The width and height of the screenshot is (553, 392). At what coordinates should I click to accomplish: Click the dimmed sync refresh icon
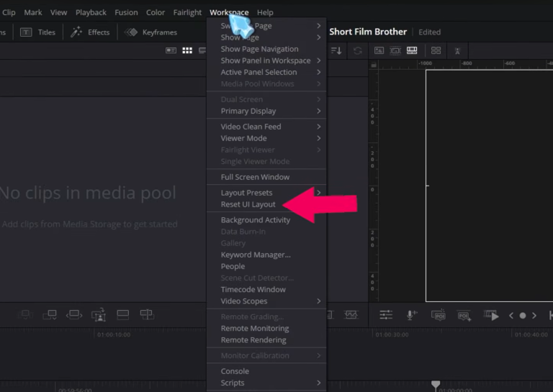358,51
